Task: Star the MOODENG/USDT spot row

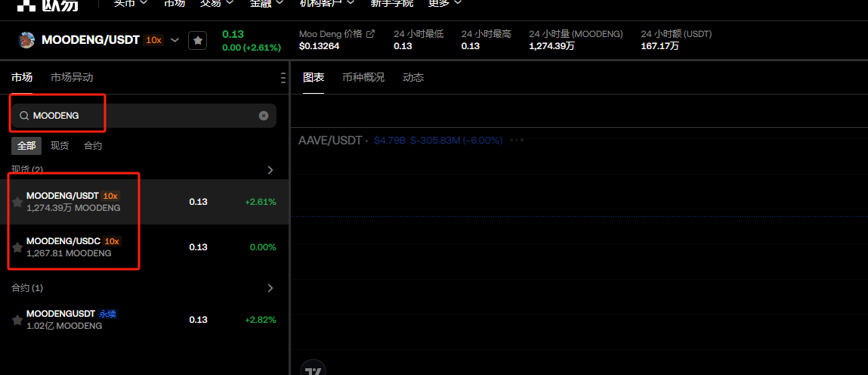Action: [17, 202]
